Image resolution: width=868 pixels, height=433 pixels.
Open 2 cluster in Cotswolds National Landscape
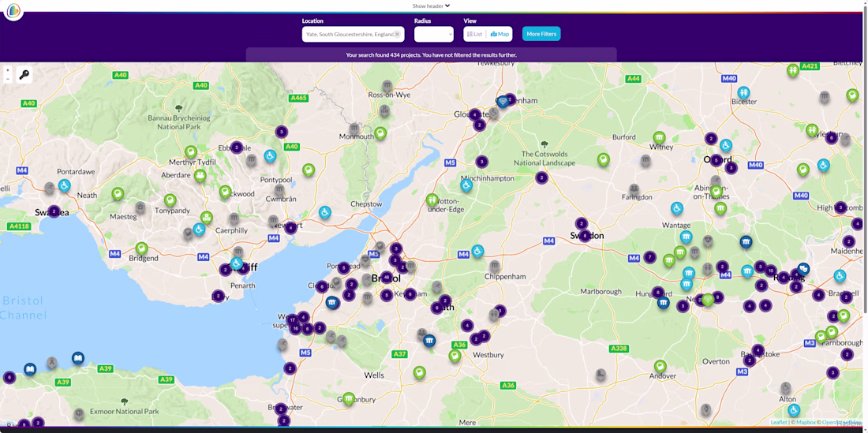[542, 178]
